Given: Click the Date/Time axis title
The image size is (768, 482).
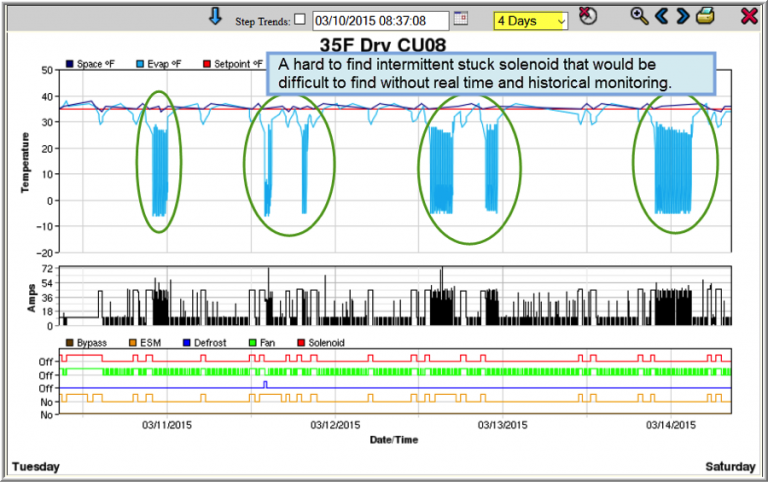Looking at the screenshot, I should 394,440.
